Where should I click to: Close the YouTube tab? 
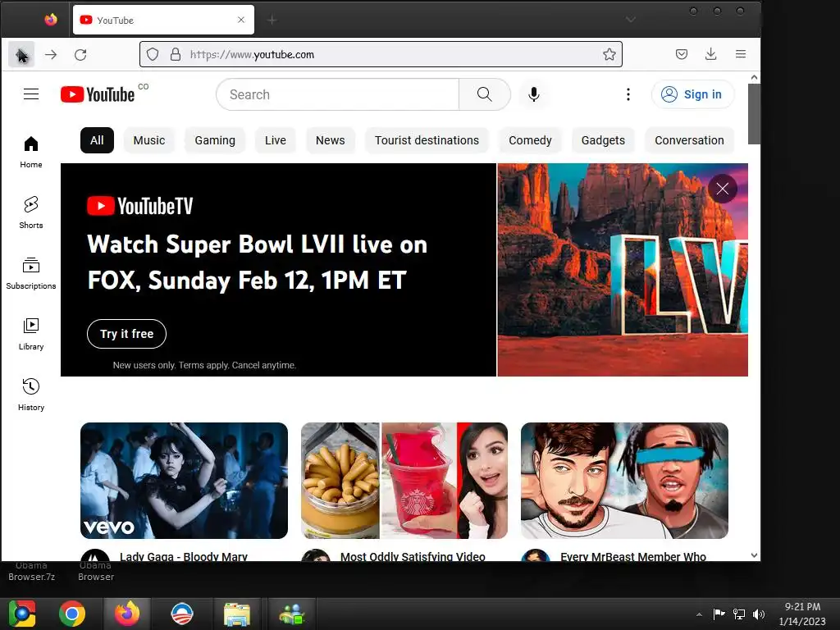tap(241, 20)
